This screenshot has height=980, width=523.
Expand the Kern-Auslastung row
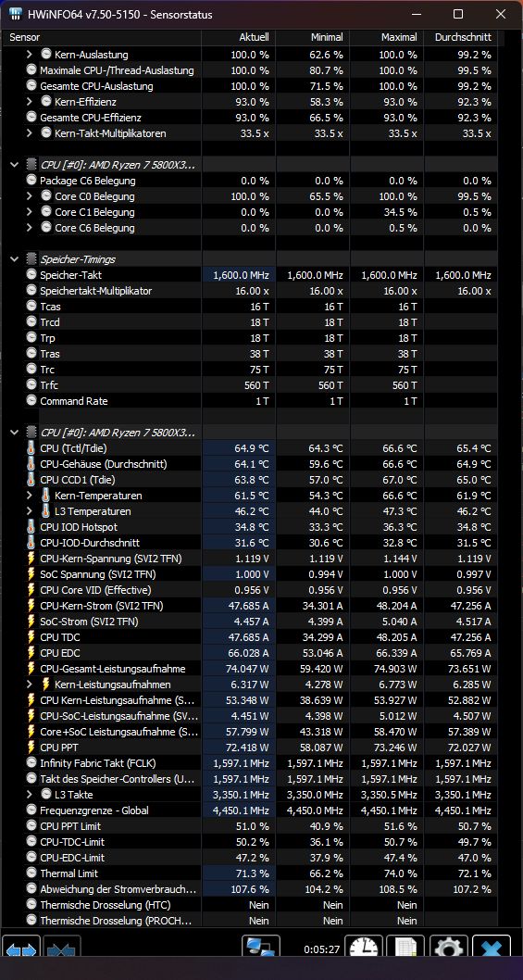[30, 55]
